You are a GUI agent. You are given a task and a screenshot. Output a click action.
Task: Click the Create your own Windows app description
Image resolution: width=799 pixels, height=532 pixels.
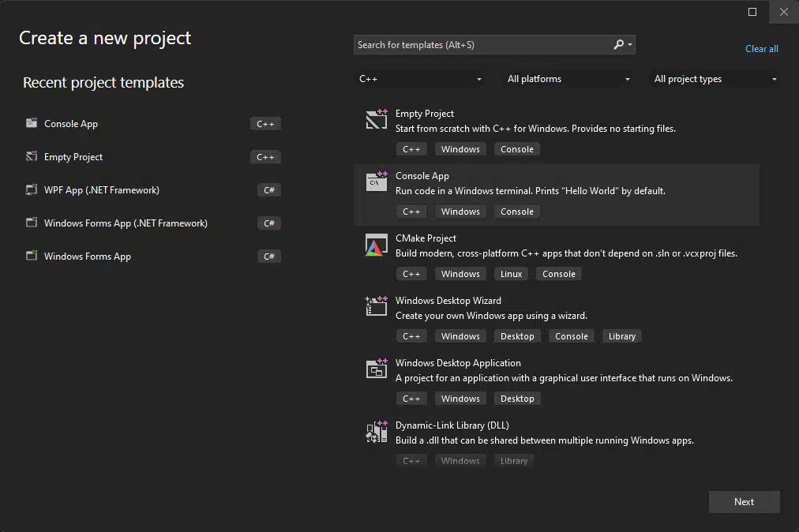pyautogui.click(x=491, y=316)
